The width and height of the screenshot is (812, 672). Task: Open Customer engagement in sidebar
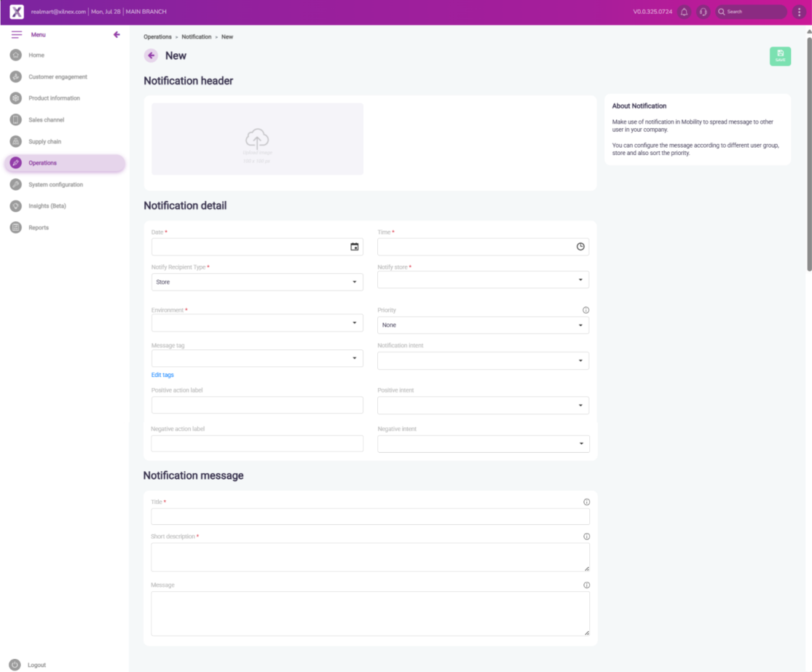point(58,76)
